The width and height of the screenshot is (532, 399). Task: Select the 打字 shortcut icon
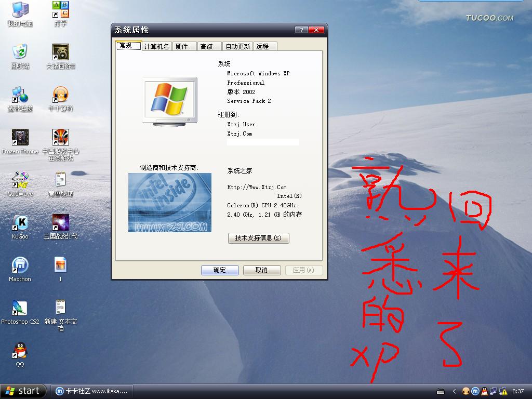[x=60, y=14]
